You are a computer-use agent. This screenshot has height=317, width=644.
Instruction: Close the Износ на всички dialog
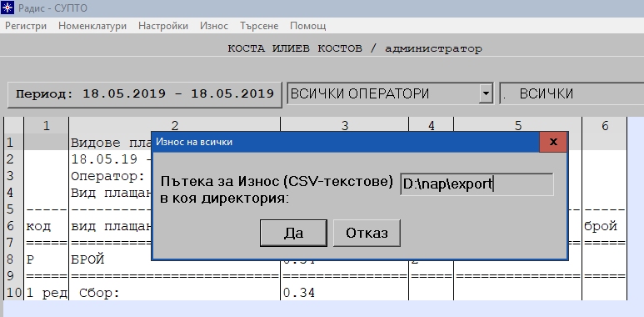pyautogui.click(x=553, y=142)
